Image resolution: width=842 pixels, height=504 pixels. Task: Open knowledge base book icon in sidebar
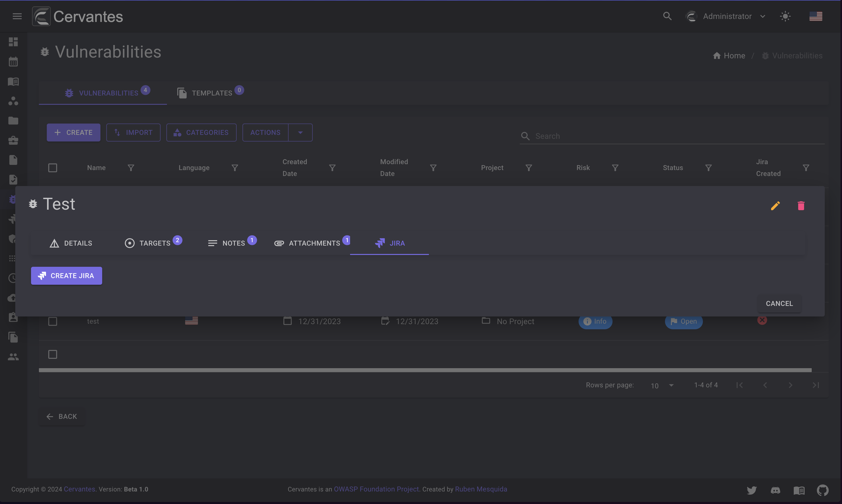coord(13,81)
